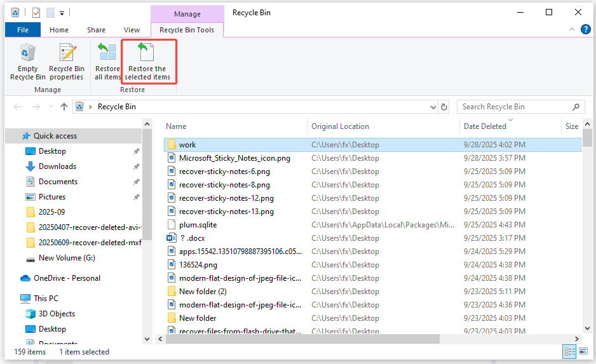596x364 pixels.
Task: Click the Manage contextual tab
Action: 187,14
